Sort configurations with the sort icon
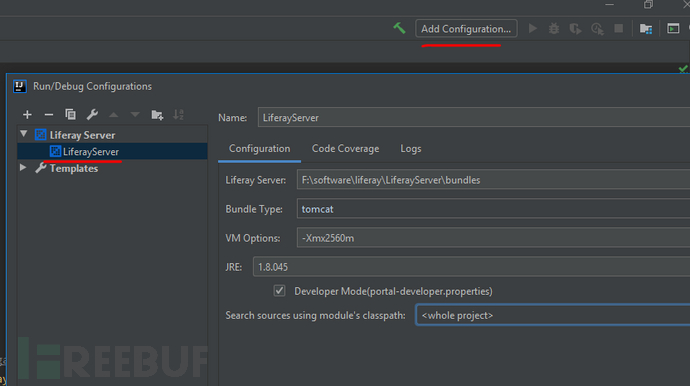Screen dimensions: 690x386 [178, 114]
